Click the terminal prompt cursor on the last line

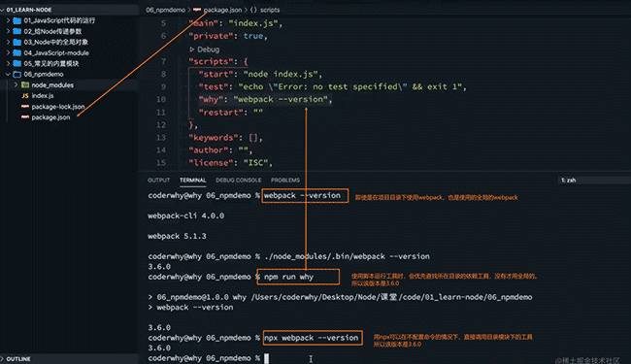(266, 358)
